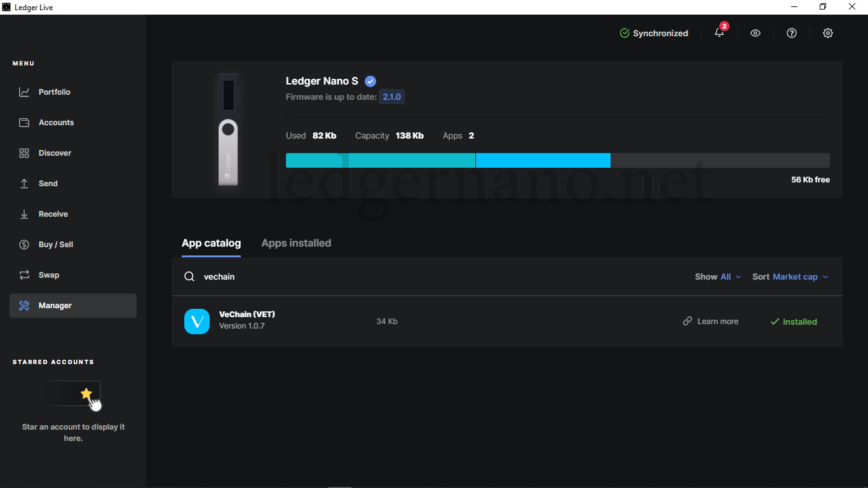
Task: Click the VeChain (VET) app name
Action: (247, 315)
